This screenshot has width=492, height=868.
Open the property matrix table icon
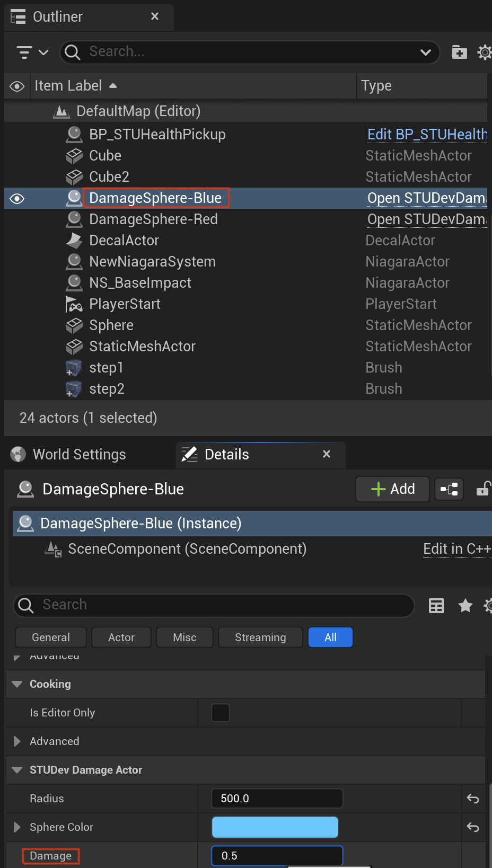click(x=436, y=606)
